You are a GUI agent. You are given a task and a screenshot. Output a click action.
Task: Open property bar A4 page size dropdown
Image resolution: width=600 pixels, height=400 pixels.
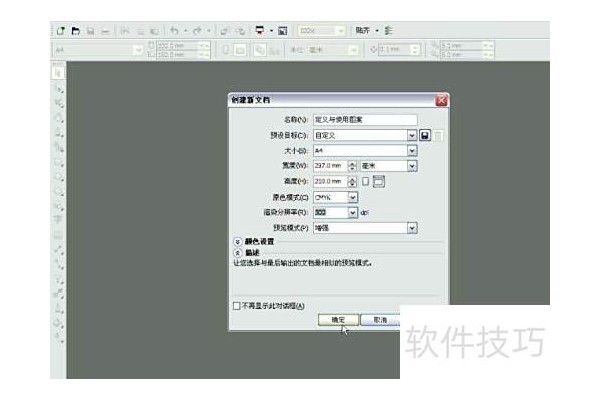click(138, 50)
